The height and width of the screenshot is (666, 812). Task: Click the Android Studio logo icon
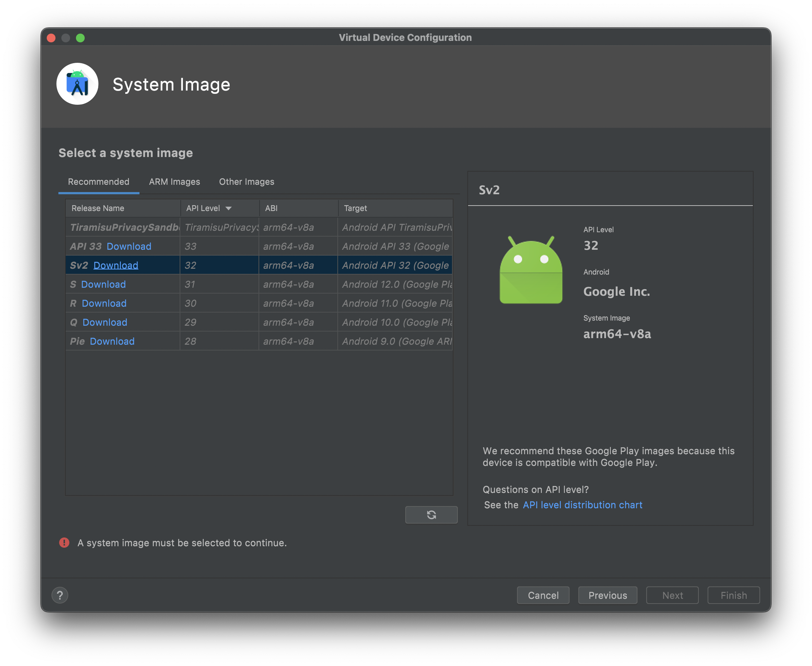tap(77, 84)
